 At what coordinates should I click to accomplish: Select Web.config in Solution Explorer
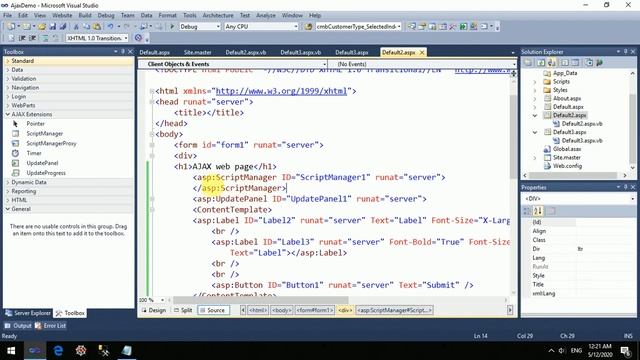pos(567,166)
